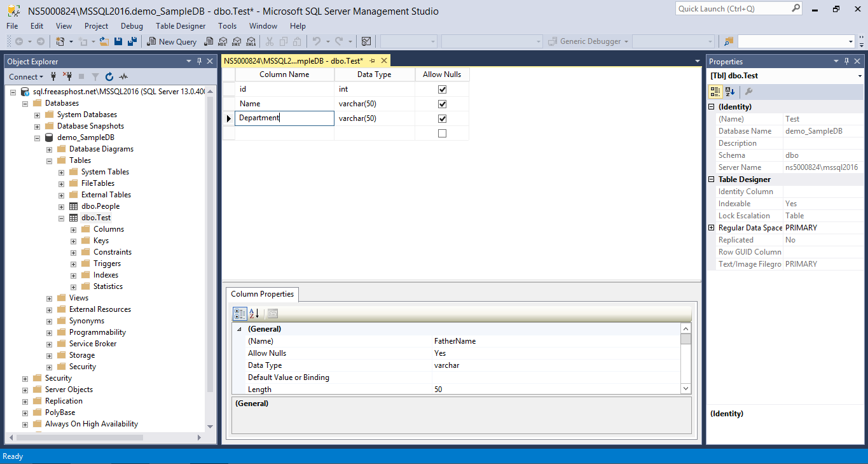The height and width of the screenshot is (464, 868).
Task: Open the [Tbl] dbo.Test object dropdown
Action: 860,76
